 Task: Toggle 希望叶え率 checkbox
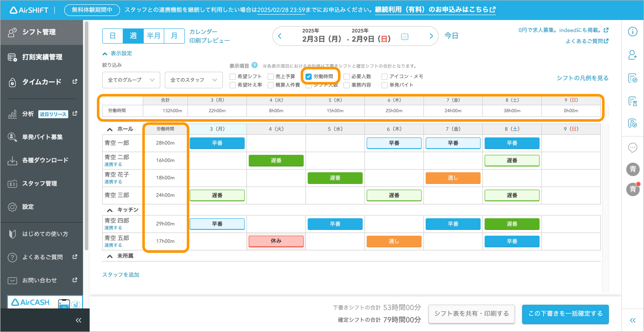tap(233, 85)
